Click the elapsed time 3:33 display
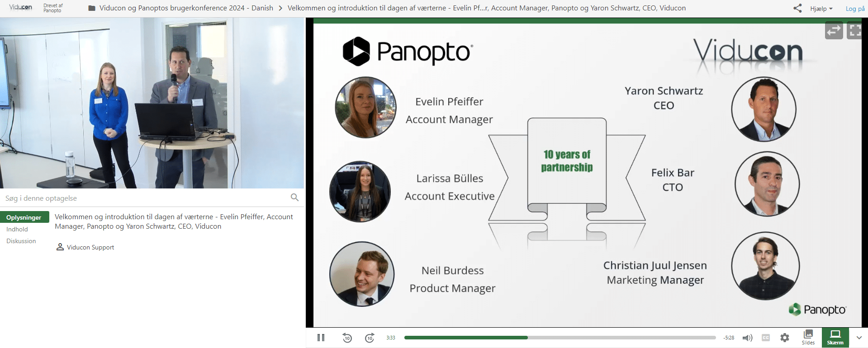The height and width of the screenshot is (348, 868). (391, 338)
